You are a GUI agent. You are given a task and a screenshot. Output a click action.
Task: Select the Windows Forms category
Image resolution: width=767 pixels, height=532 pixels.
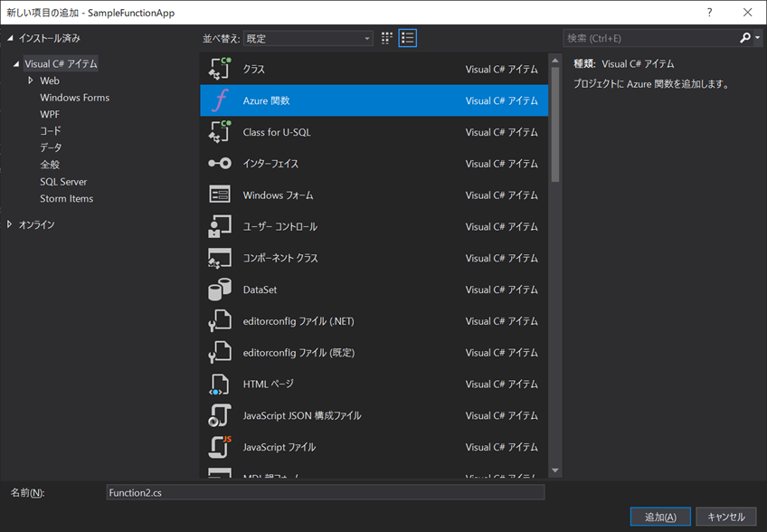(75, 98)
